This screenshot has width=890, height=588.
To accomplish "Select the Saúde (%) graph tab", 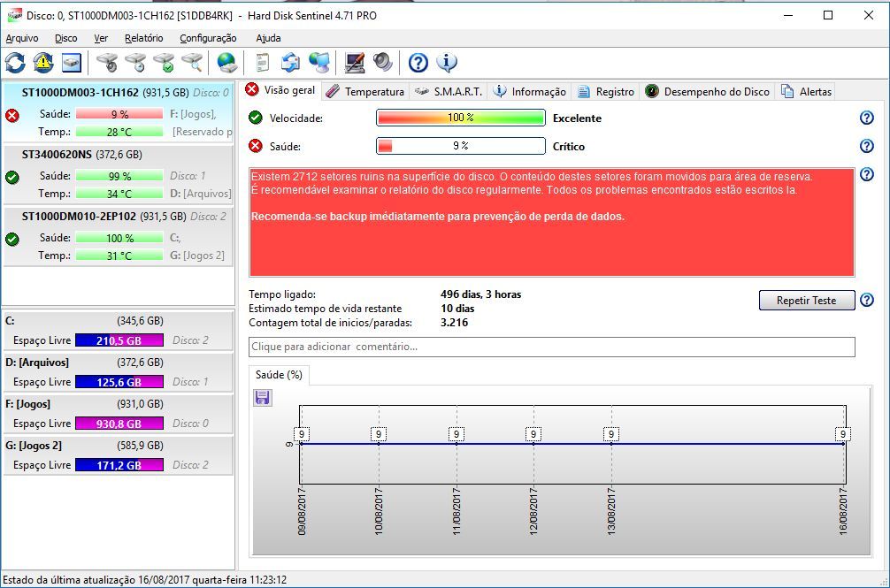I will 279,375.
